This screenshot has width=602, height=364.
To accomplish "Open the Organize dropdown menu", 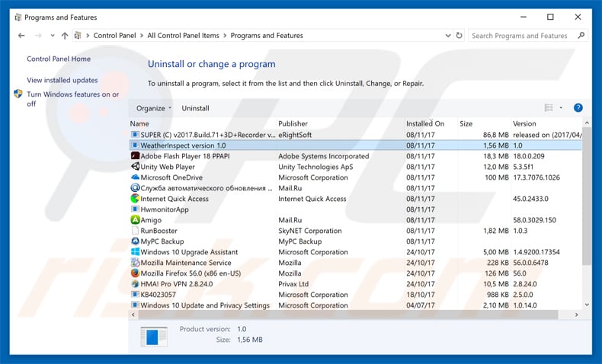I will (154, 108).
